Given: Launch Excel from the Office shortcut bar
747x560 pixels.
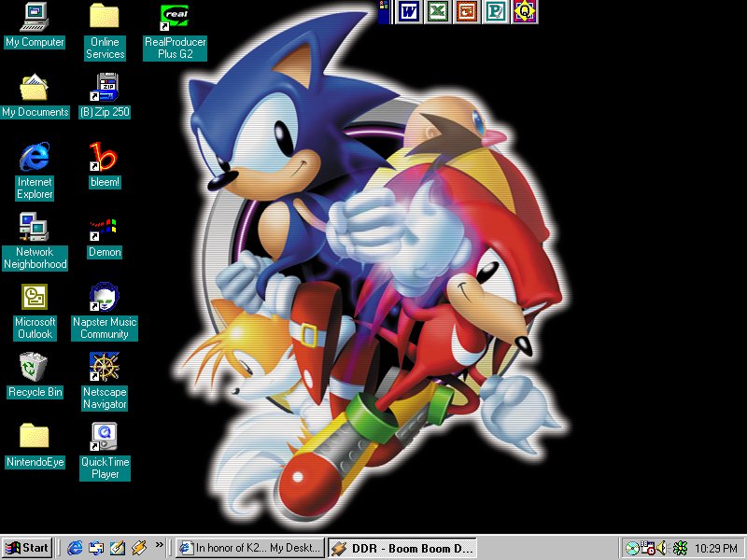Looking at the screenshot, I should coord(437,11).
